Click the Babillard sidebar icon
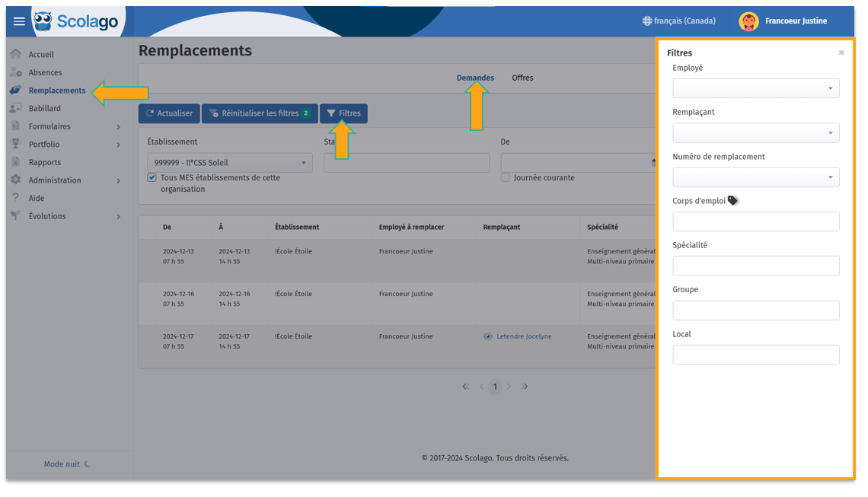 pos(15,108)
